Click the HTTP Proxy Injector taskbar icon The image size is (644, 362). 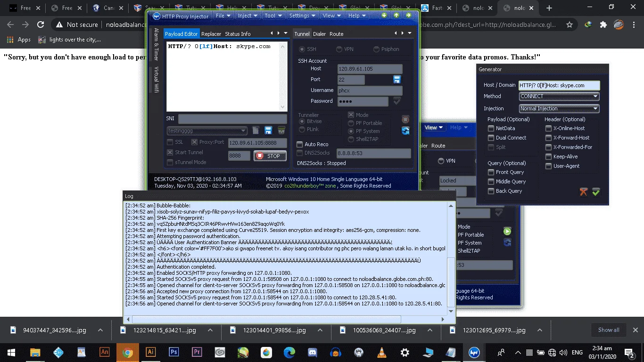click(474, 352)
